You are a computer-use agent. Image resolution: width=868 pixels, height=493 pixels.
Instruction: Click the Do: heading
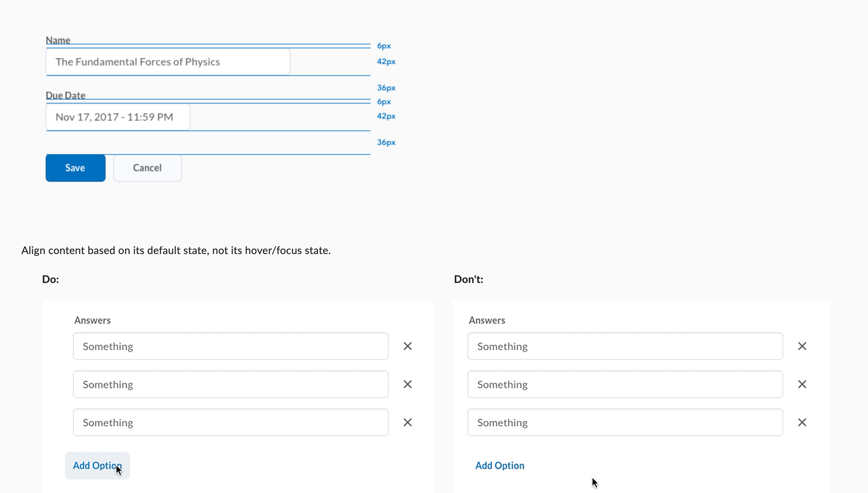coord(50,279)
